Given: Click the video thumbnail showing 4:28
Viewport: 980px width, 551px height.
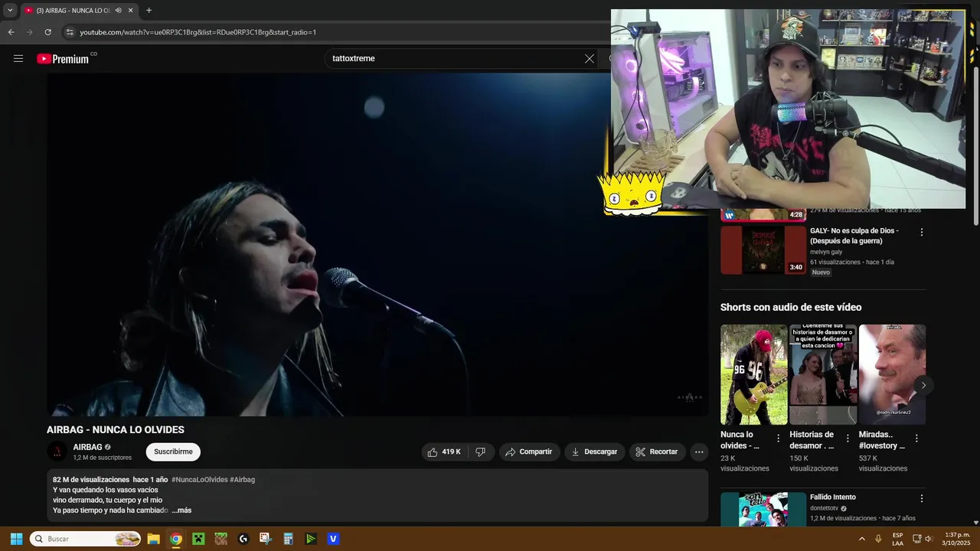Looking at the screenshot, I should (763, 214).
